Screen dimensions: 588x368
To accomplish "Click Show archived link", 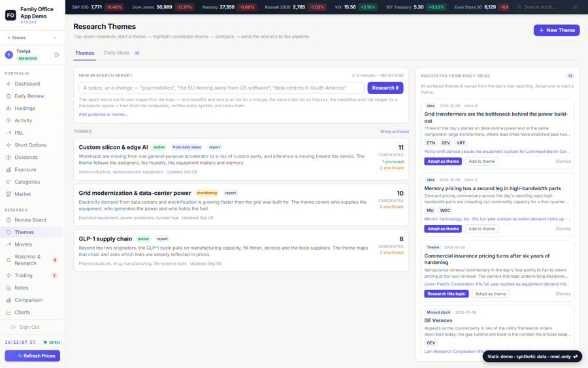I will 395,131.
